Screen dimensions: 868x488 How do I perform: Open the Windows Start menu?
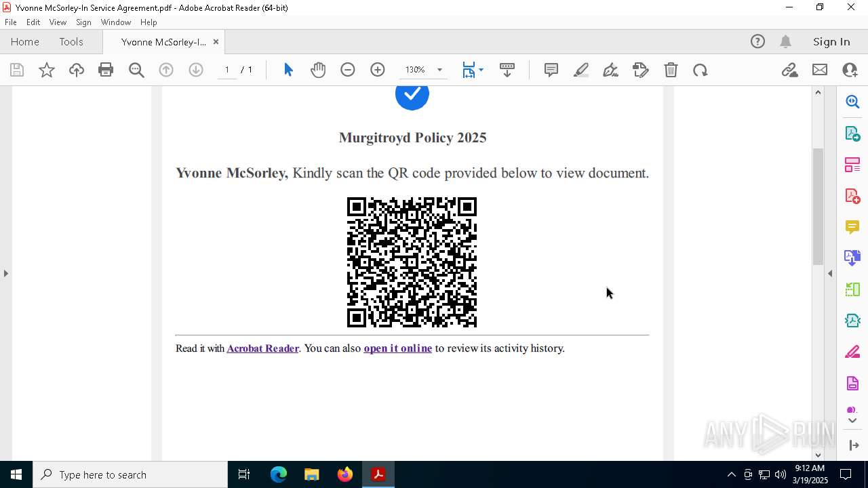(16, 474)
